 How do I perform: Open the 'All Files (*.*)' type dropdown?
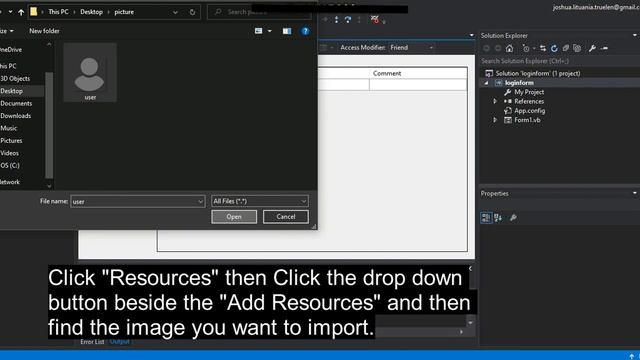(x=260, y=201)
